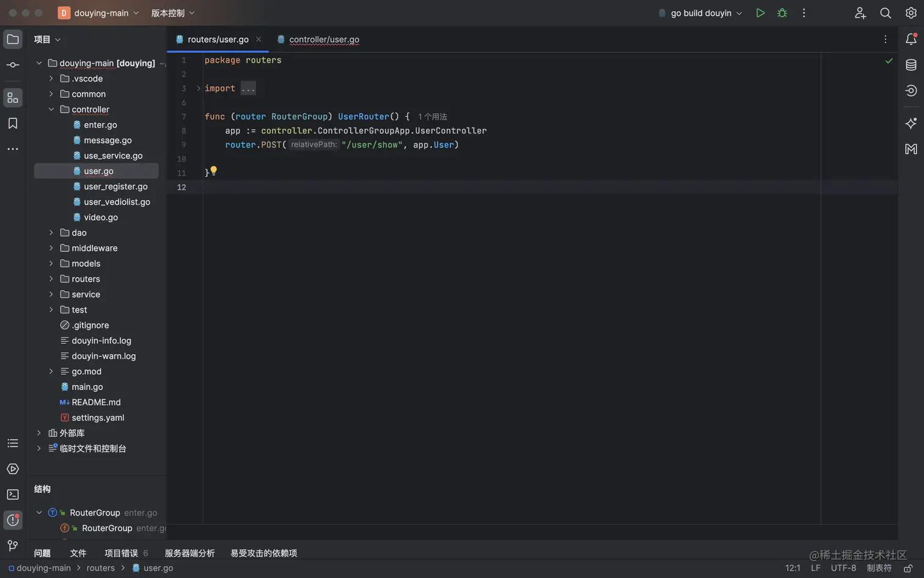
Task: Click the 12:1 cursor position indicator
Action: tap(793, 568)
